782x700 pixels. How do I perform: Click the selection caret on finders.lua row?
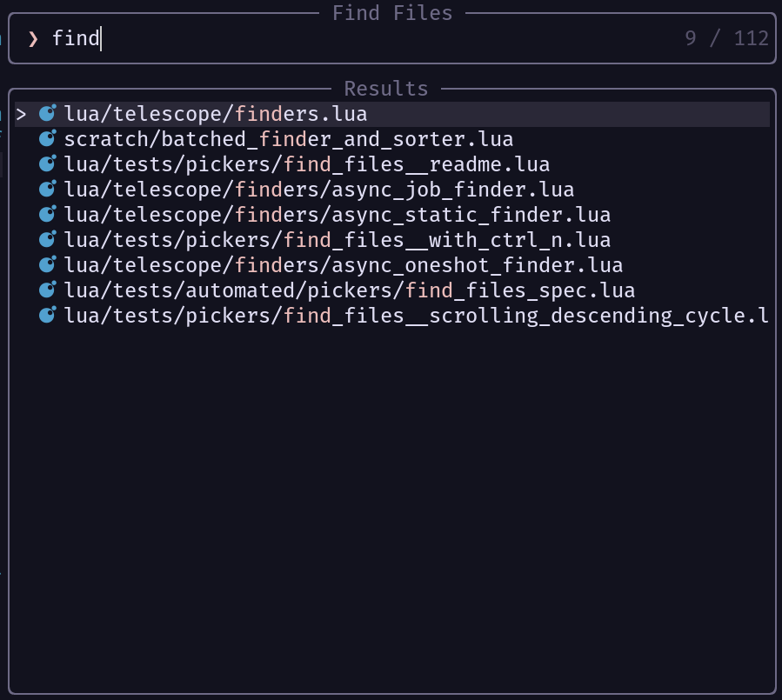coord(21,115)
